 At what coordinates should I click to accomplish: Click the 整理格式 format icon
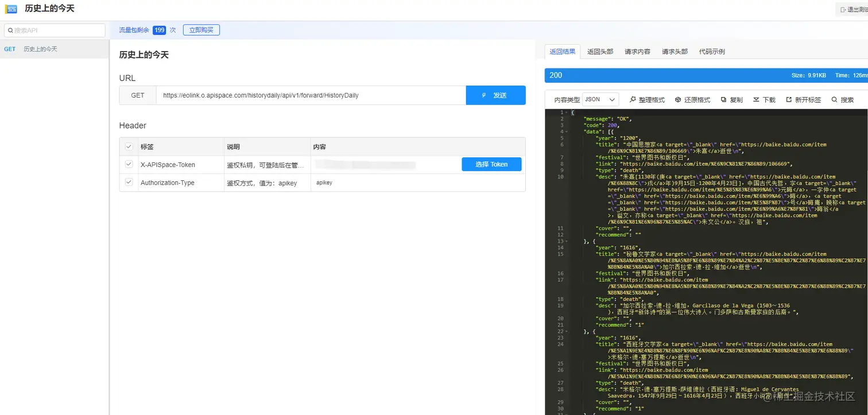tap(633, 100)
